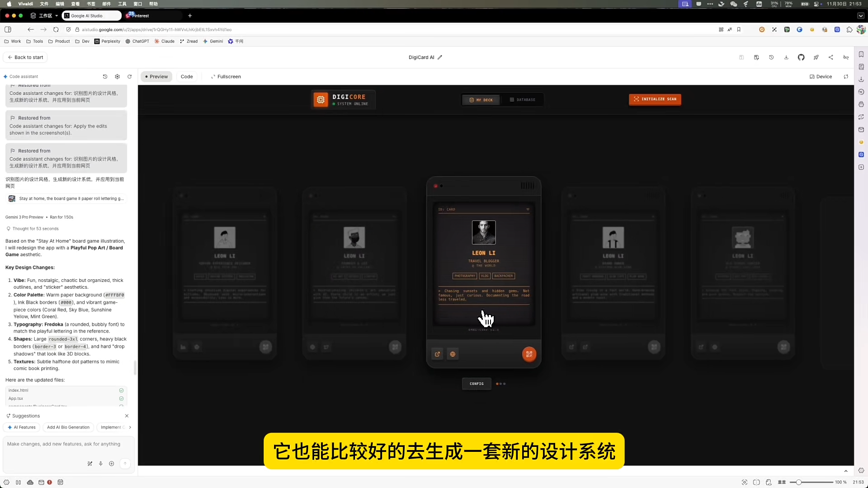
Task: Click the rocket deploy app icon
Action: 816,57
